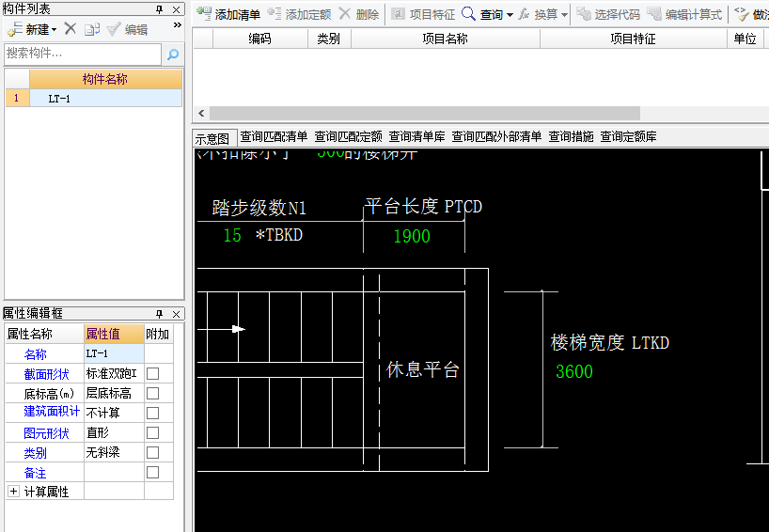Delete component with the X icon beside 新建
The width and height of the screenshot is (769, 532).
point(71,29)
